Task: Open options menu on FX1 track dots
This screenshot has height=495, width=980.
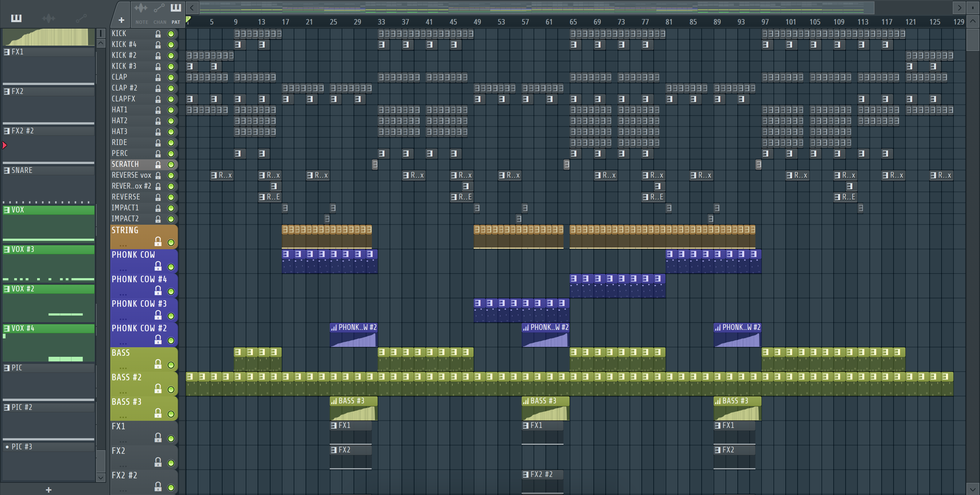Action: tap(123, 442)
